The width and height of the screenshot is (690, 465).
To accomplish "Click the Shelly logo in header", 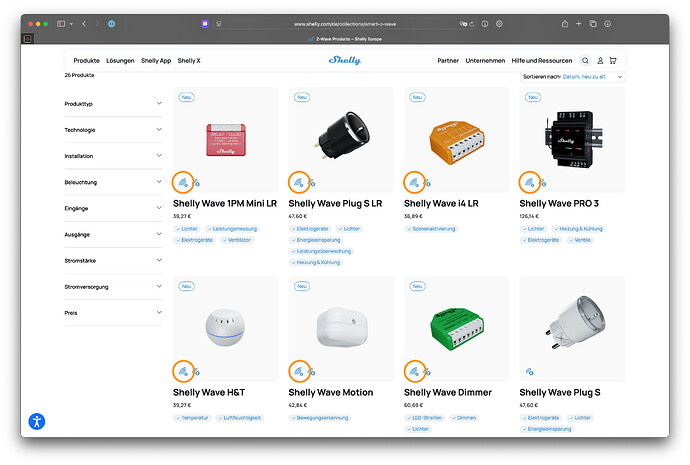I will (x=344, y=60).
